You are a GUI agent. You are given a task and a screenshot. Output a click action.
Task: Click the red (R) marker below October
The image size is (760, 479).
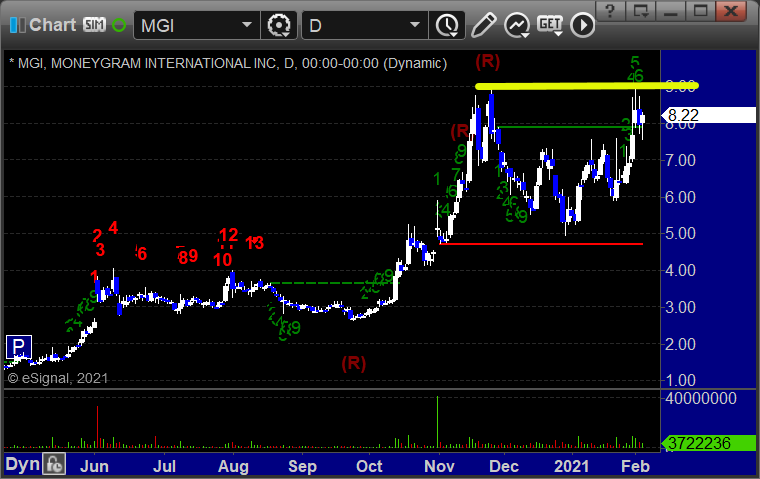click(x=353, y=363)
